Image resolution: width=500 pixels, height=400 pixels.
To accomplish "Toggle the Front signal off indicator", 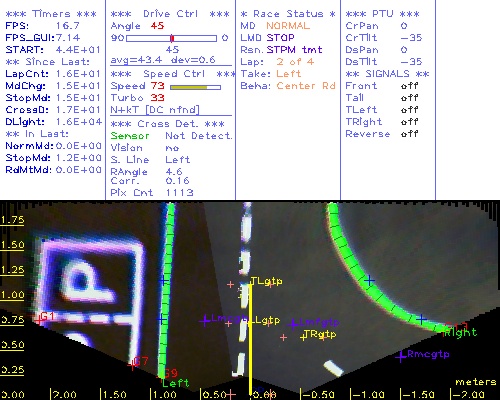I will pos(410,86).
